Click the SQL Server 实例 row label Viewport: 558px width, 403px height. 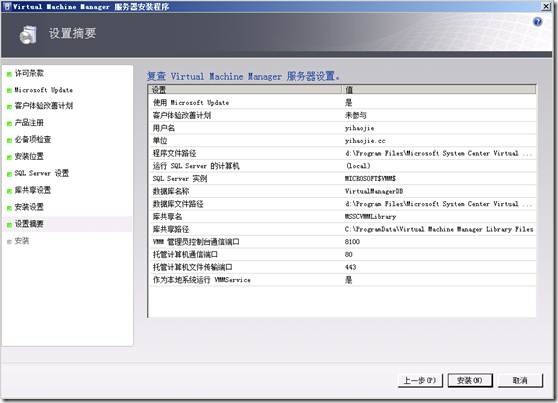pyautogui.click(x=180, y=179)
